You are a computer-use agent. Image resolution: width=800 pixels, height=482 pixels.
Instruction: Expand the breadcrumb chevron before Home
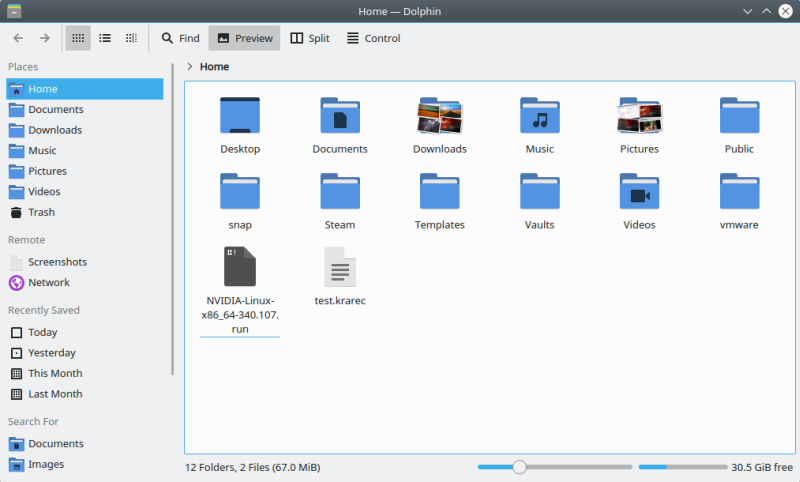tap(190, 66)
